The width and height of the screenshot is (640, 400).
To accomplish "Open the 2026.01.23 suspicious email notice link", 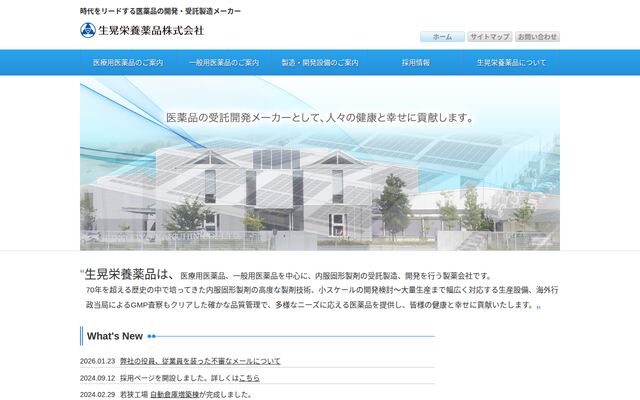I will [x=200, y=361].
